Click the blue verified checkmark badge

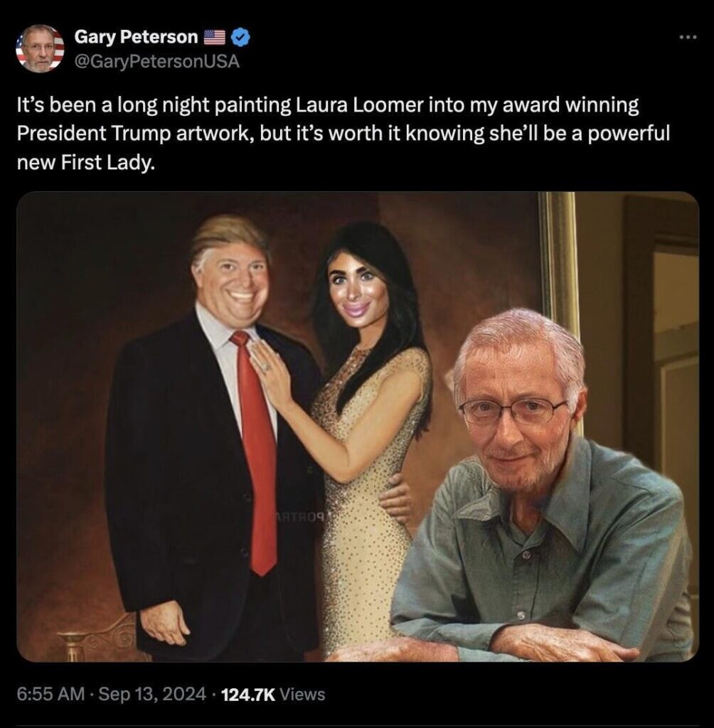tap(240, 37)
